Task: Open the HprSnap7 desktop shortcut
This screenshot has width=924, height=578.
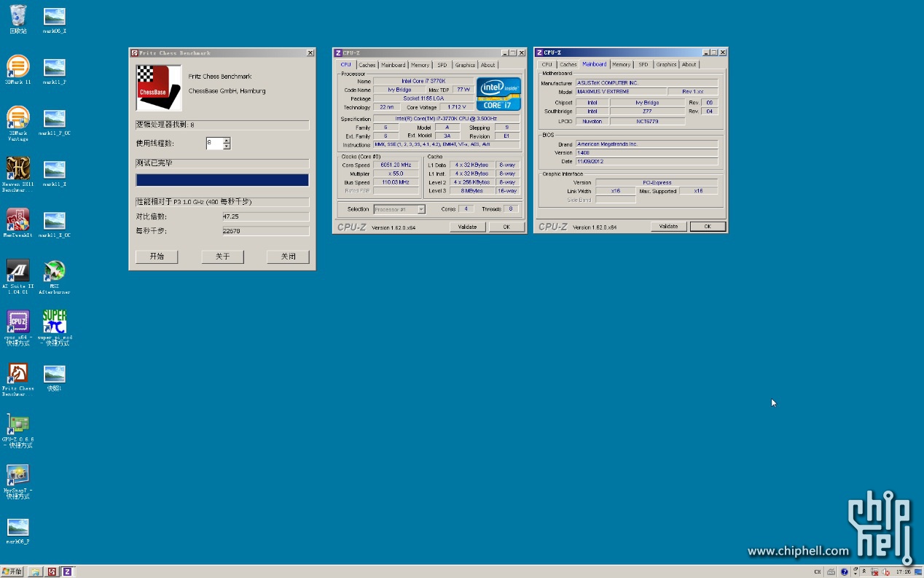Action: pos(18,481)
